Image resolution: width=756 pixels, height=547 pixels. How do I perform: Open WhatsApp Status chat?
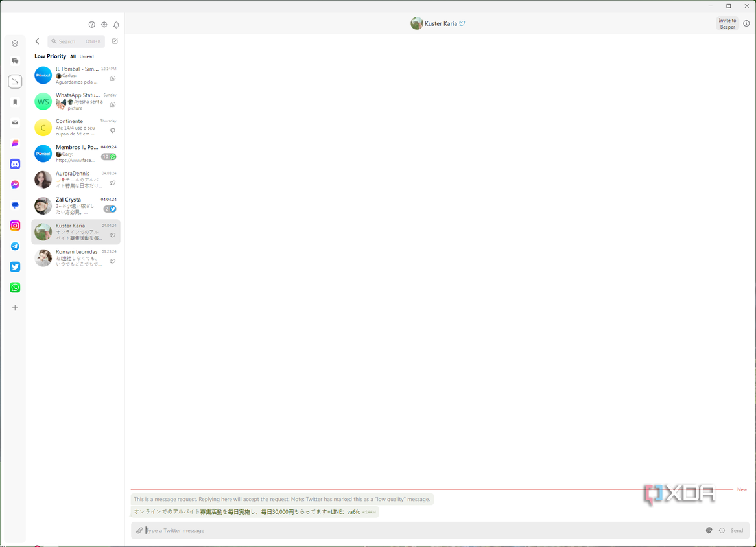pos(76,102)
